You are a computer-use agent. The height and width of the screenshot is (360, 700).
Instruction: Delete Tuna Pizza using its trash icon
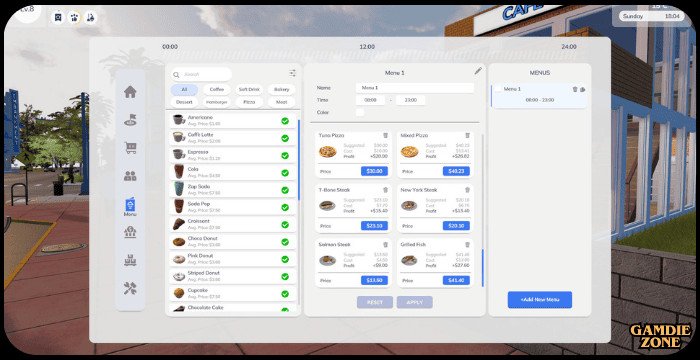point(386,135)
